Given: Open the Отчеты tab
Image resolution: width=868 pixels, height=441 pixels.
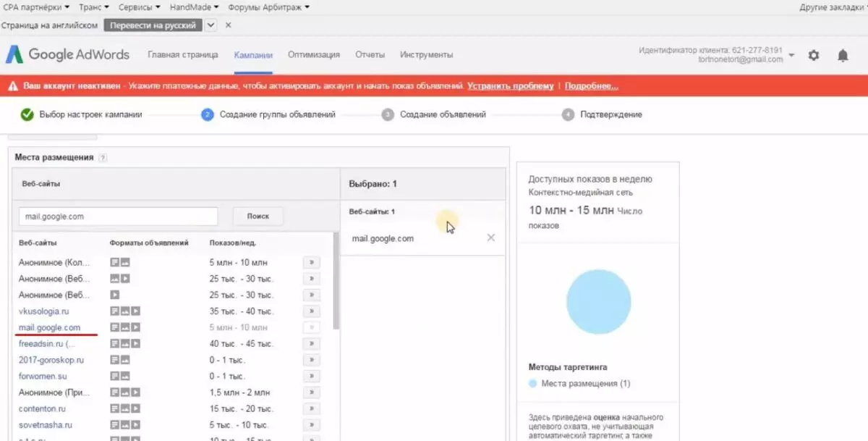Looking at the screenshot, I should coord(370,54).
